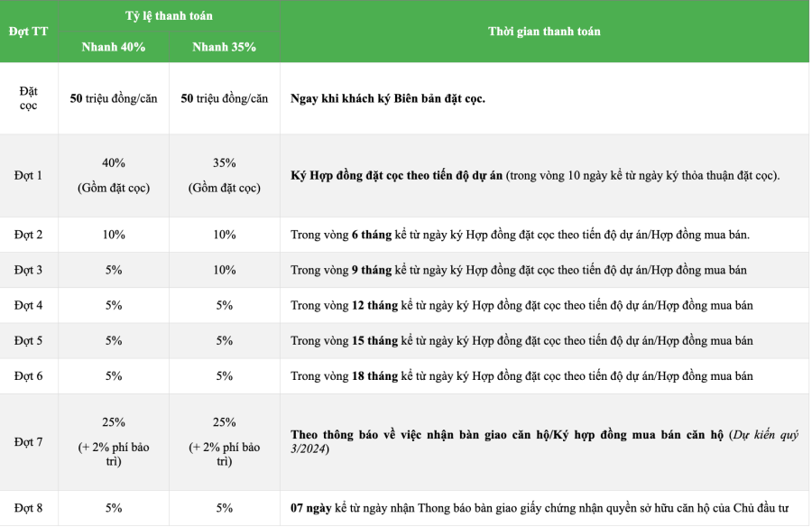Click the "Thời gian thanh toán" header
This screenshot has width=812, height=527.
pos(544,32)
